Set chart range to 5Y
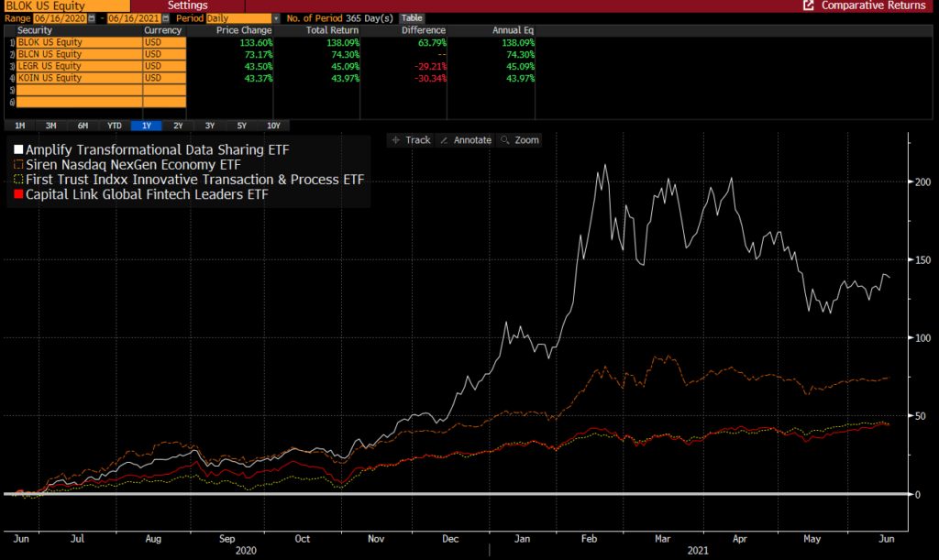 click(x=241, y=126)
